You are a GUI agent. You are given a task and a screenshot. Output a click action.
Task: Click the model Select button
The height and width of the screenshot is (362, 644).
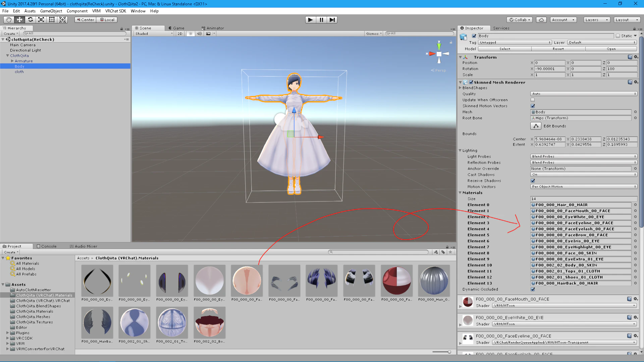point(504,49)
